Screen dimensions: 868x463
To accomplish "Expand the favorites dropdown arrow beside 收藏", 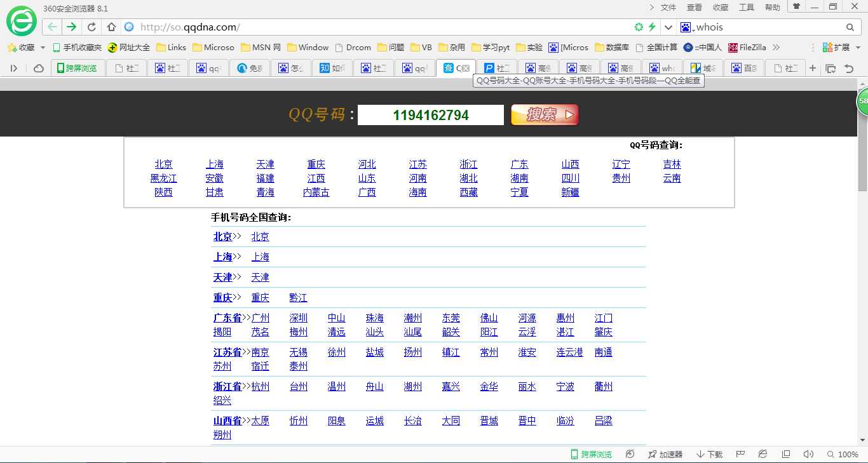I will tap(43, 48).
